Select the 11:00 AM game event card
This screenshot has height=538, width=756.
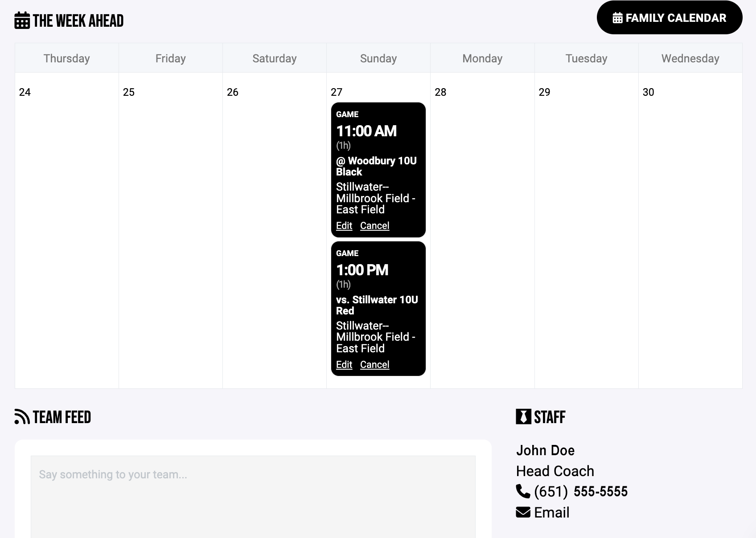click(x=378, y=134)
